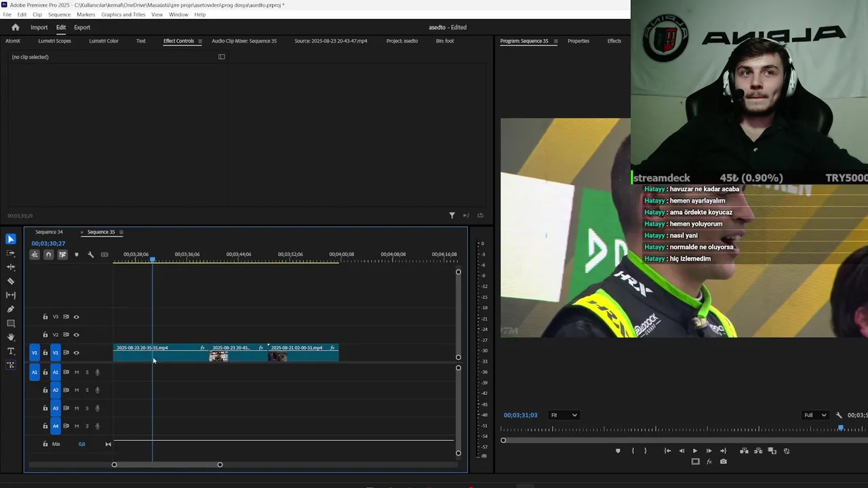Open Program: Sequence 35 panel menu

coord(555,41)
